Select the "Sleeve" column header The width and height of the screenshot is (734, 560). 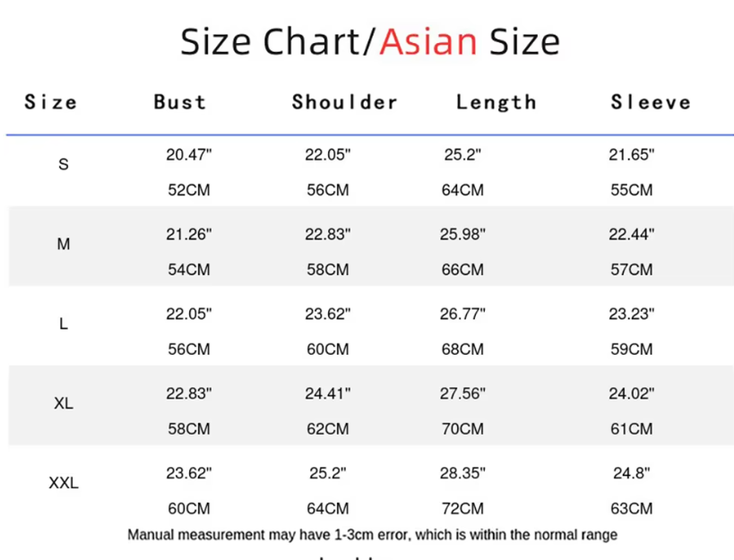[x=651, y=102]
